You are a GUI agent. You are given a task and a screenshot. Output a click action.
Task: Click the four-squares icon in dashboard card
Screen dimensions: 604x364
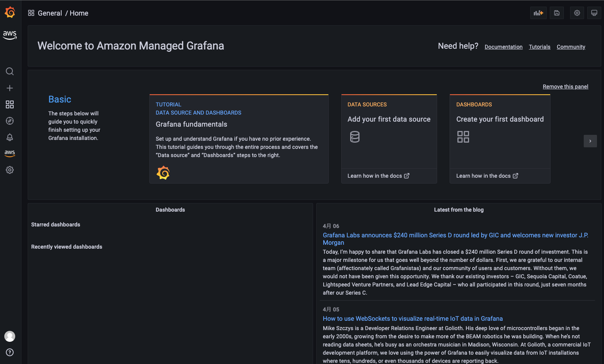tap(463, 137)
